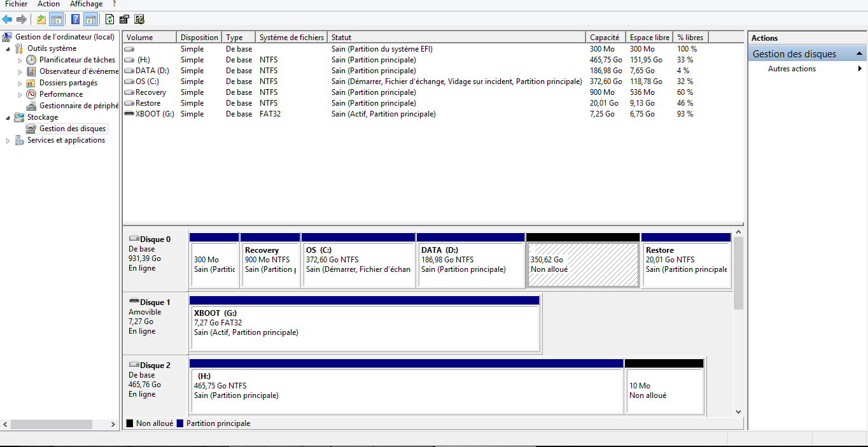Expand the Autres actions submenu arrow
The width and height of the screenshot is (868, 447).
pos(860,69)
